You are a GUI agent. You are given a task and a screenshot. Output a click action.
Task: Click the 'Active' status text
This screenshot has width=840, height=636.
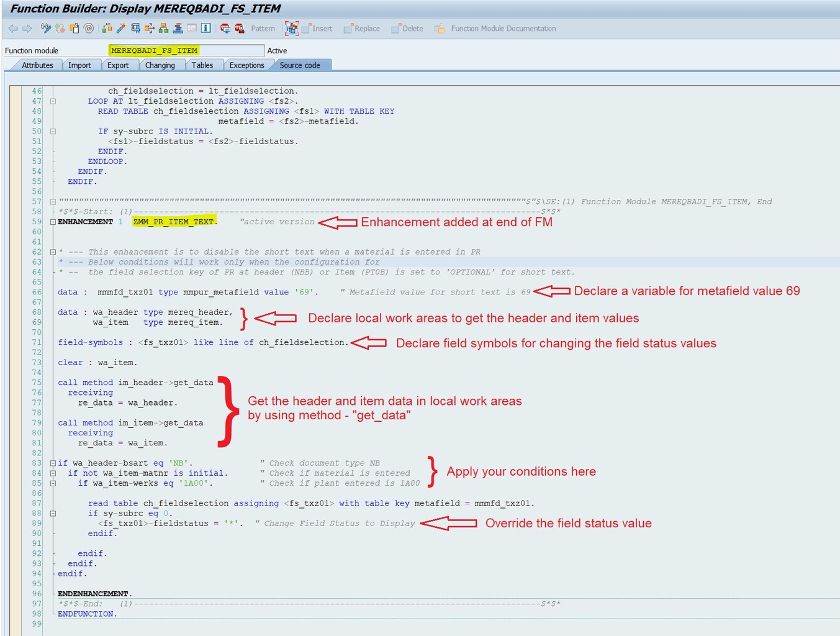coord(277,51)
